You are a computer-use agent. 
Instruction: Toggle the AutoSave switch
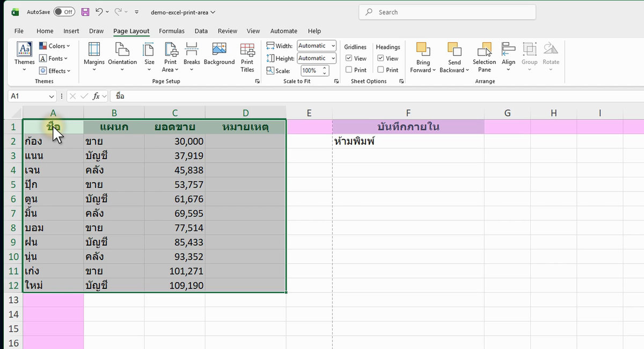pos(64,12)
